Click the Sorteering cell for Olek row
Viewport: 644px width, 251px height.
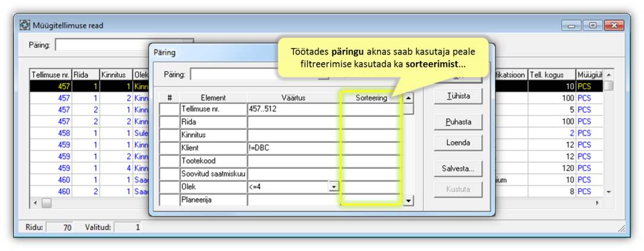pos(371,186)
